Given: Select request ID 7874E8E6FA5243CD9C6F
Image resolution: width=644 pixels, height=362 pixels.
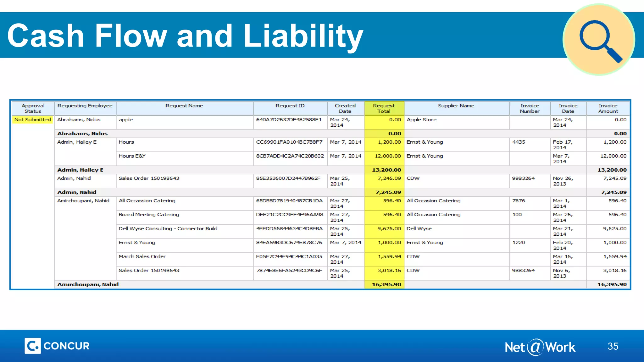Looking at the screenshot, I should click(289, 271).
